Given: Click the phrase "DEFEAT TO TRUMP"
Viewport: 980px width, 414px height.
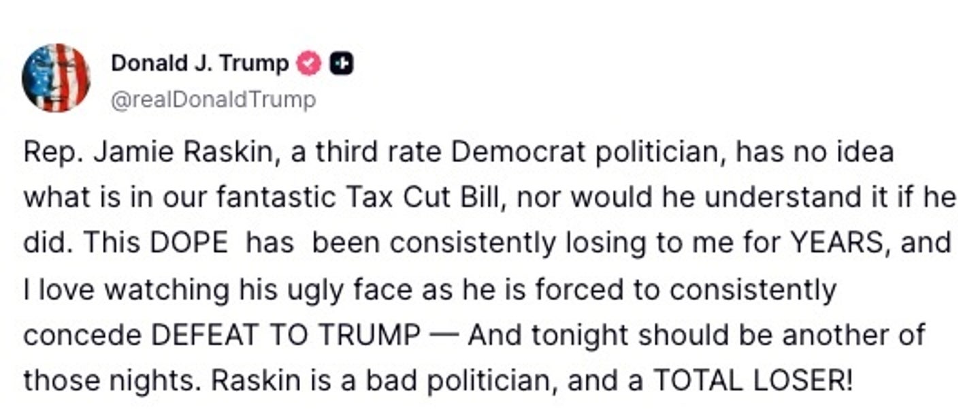Looking at the screenshot, I should (x=285, y=335).
